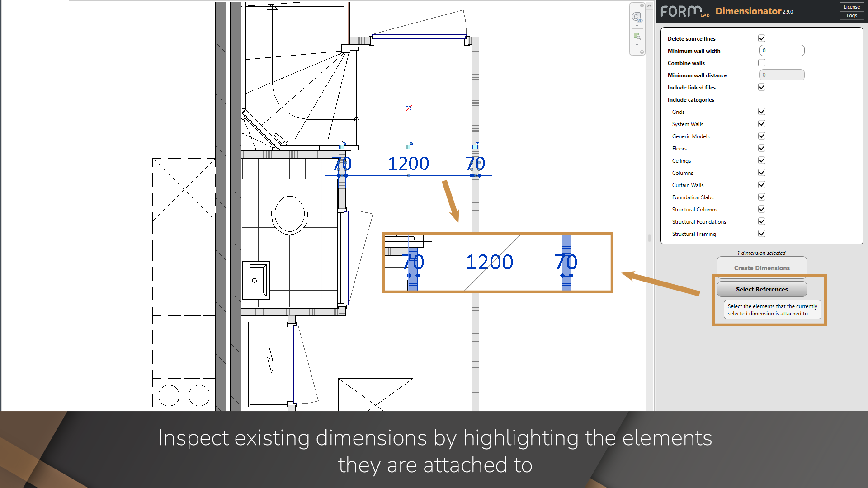This screenshot has height=488, width=868.
Task: Close the floating navigation bar
Action: (641, 5)
